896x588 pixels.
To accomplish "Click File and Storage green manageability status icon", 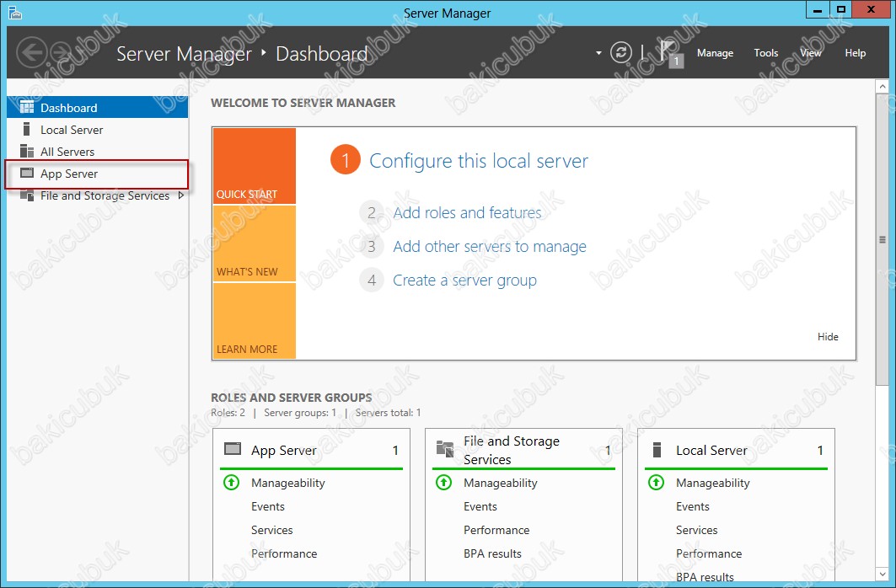I will pos(444,483).
